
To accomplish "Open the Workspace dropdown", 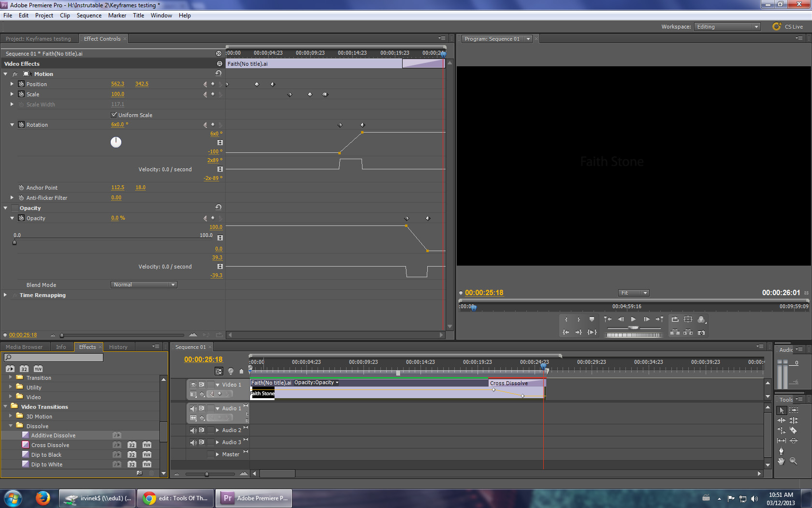I will 727,27.
